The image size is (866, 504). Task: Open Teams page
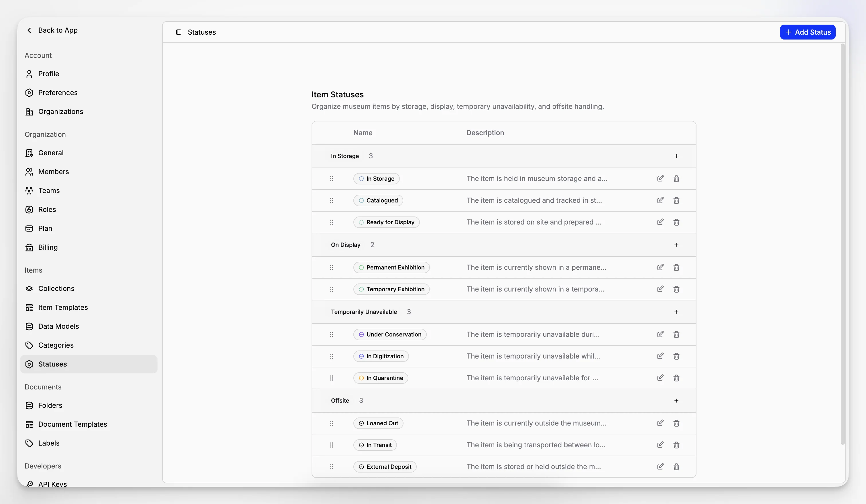click(x=89, y=191)
